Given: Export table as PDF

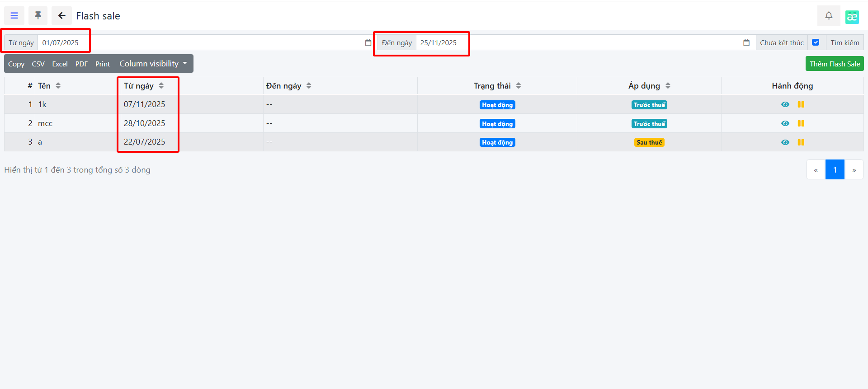Looking at the screenshot, I should 81,64.
